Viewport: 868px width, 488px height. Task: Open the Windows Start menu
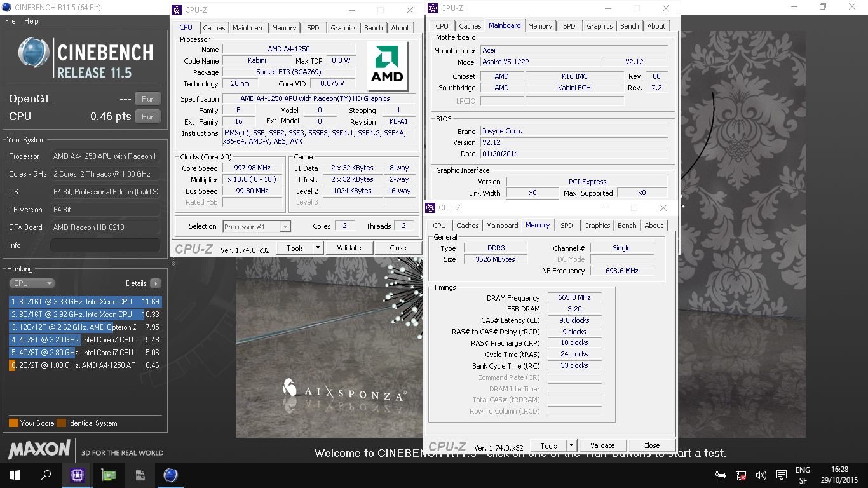15,475
